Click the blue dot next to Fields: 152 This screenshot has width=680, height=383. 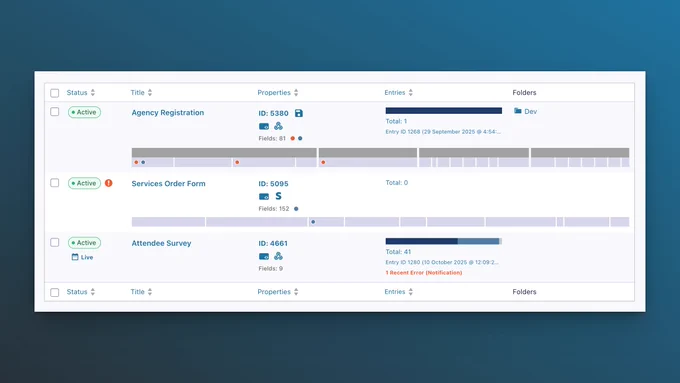pyautogui.click(x=296, y=209)
